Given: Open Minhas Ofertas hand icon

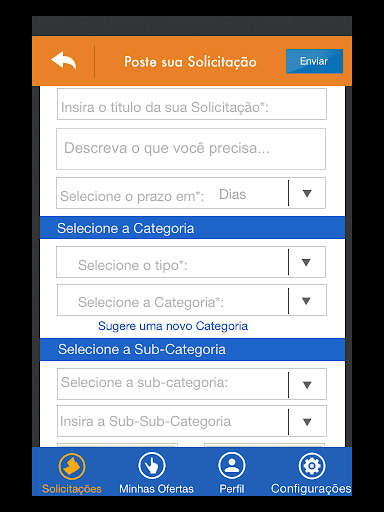Looking at the screenshot, I should [x=152, y=465].
